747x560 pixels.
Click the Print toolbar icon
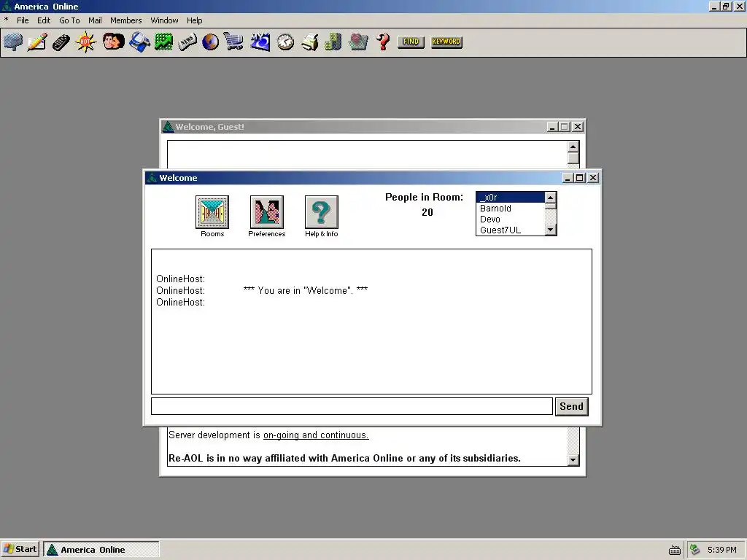point(309,42)
